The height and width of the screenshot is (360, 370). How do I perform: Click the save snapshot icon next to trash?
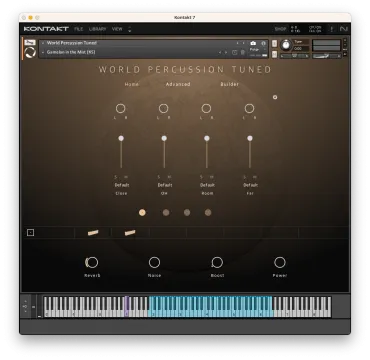coord(234,52)
